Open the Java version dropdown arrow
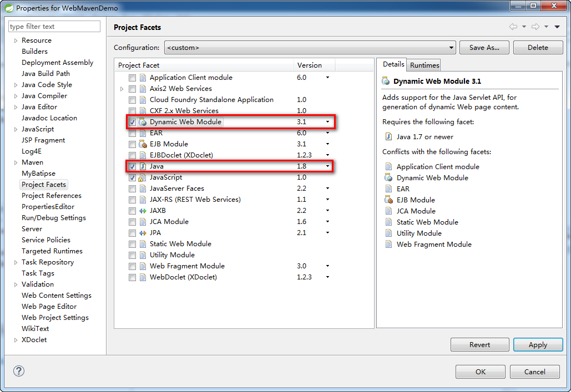 pyautogui.click(x=327, y=166)
